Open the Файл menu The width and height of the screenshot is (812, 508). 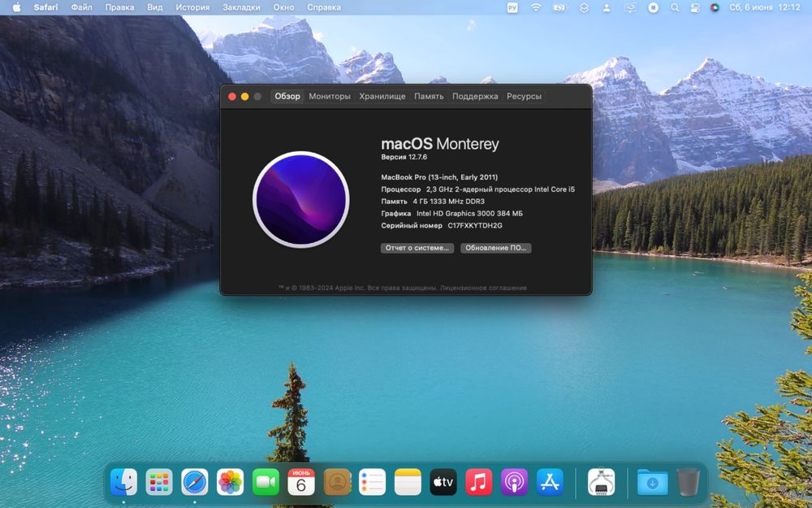(81, 7)
